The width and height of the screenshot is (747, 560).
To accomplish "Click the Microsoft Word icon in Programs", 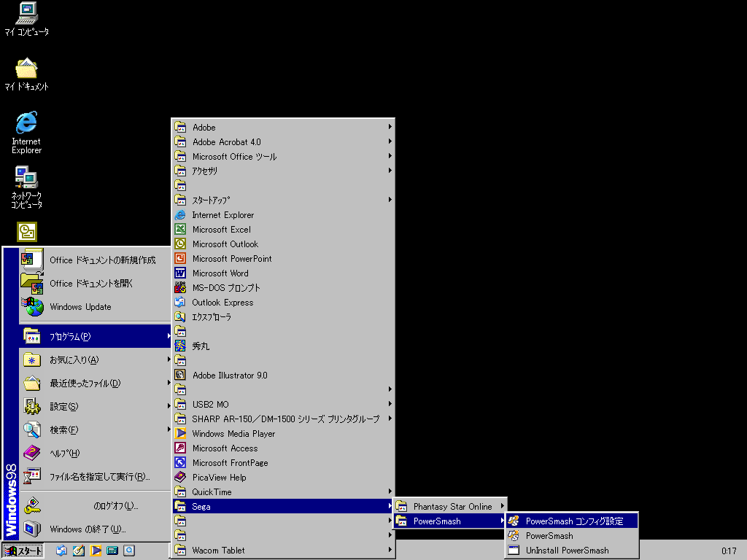I will coord(180,273).
